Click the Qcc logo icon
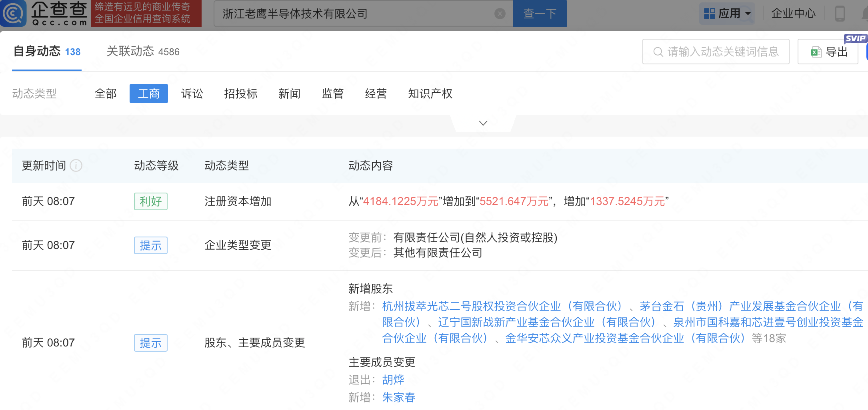The width and height of the screenshot is (868, 410). coord(13,13)
